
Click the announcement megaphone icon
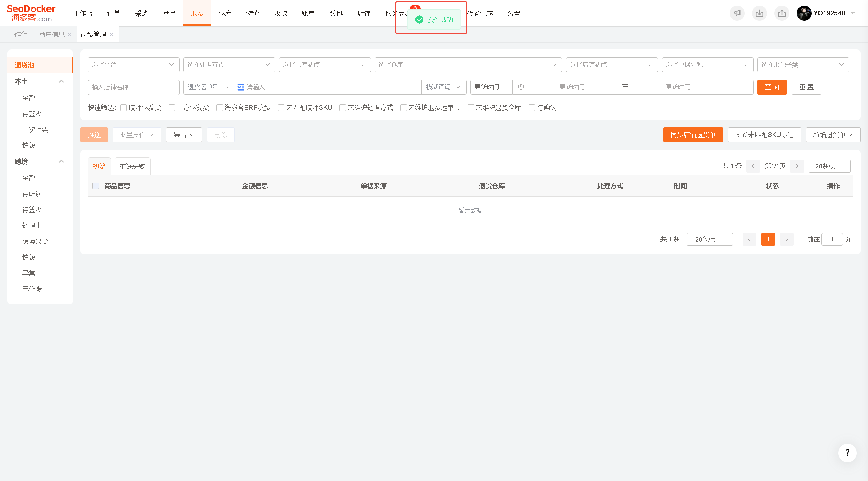[x=737, y=13]
